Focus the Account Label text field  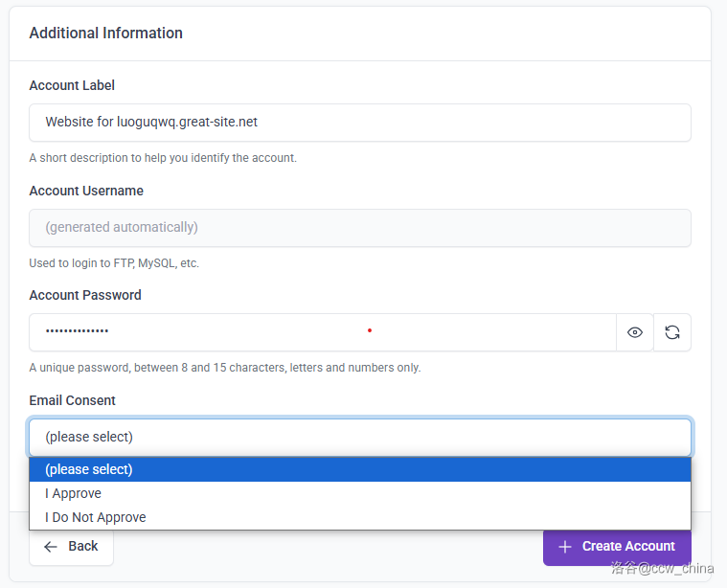pyautogui.click(x=359, y=123)
